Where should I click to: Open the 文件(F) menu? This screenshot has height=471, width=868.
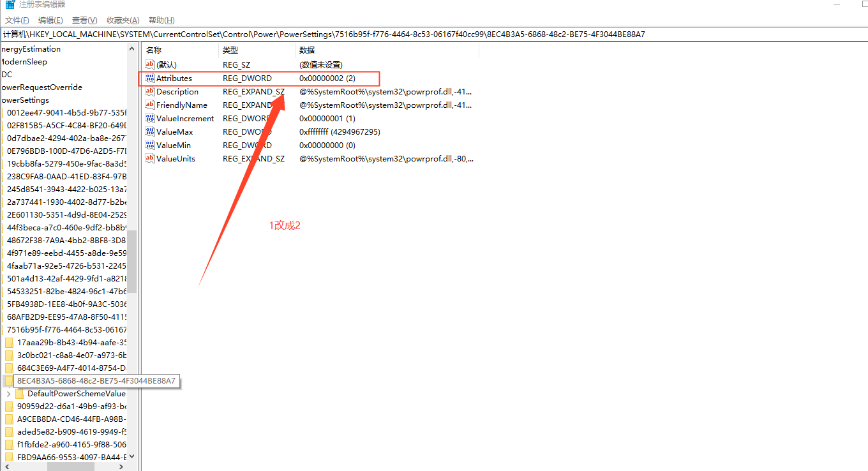pos(17,20)
